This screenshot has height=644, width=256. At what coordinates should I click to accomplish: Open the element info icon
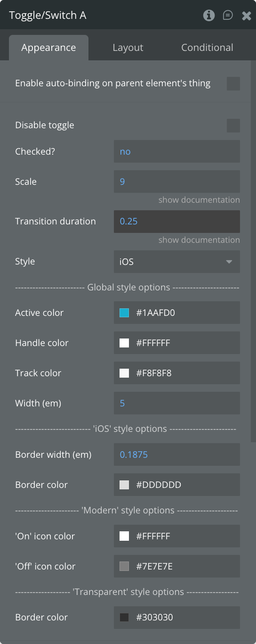209,16
